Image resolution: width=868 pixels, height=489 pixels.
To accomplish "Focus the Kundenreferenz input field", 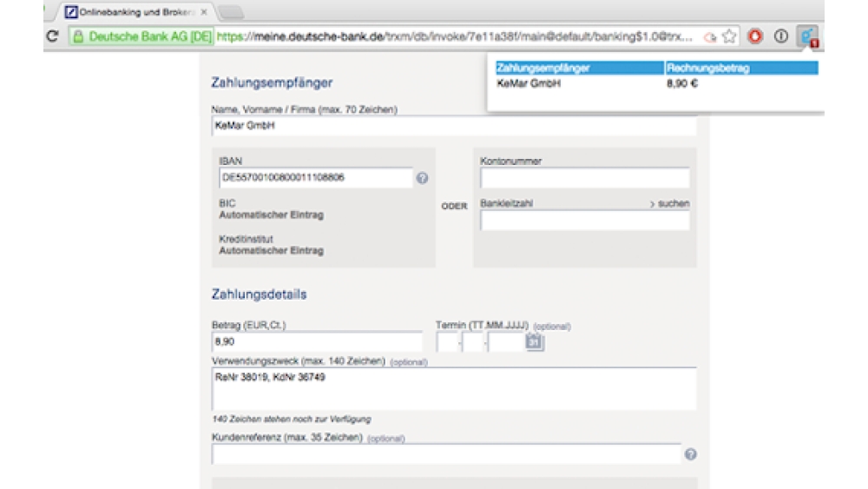I will 446,454.
